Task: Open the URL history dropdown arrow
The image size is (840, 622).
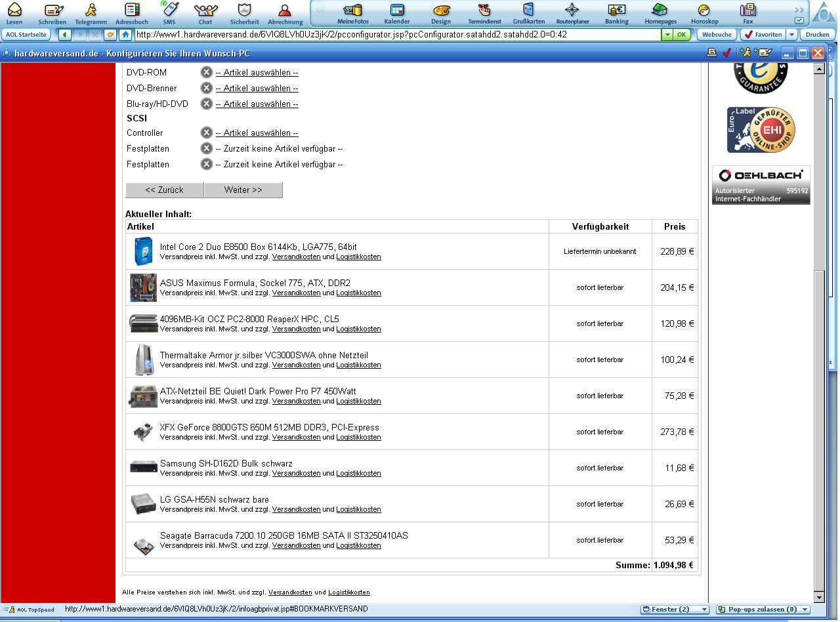Action: pos(667,35)
